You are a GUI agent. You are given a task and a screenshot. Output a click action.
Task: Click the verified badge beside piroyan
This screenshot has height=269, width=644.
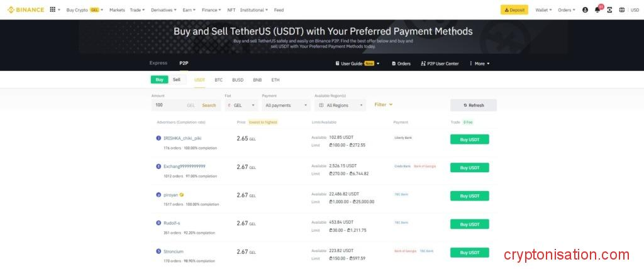click(182, 195)
